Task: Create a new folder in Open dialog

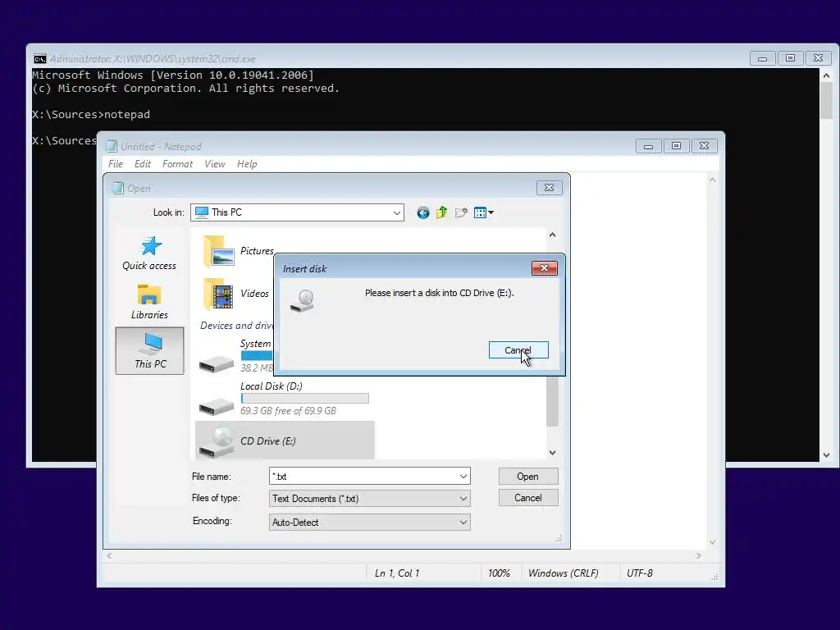Action: pos(461,213)
